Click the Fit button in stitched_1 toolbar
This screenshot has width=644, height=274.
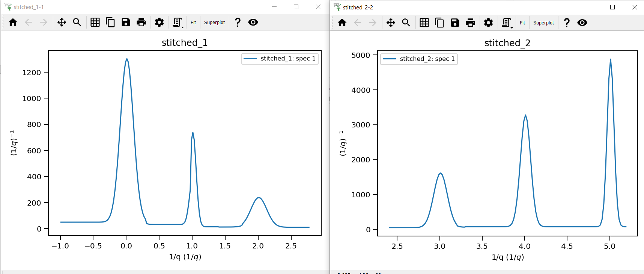[193, 23]
